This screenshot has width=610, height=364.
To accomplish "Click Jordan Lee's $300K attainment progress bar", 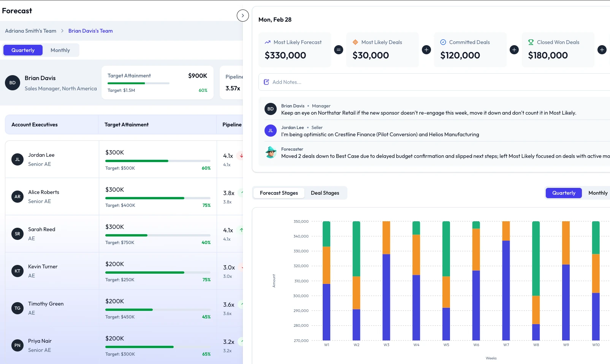I will pyautogui.click(x=158, y=161).
